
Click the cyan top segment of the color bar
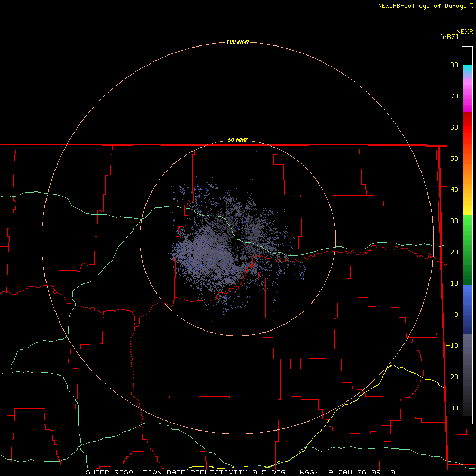pos(467,69)
